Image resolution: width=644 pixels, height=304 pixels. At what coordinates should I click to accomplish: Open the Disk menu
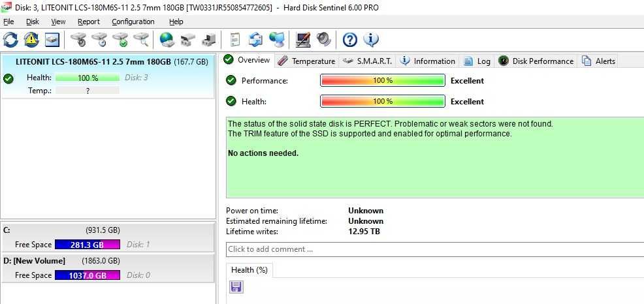[x=33, y=22]
